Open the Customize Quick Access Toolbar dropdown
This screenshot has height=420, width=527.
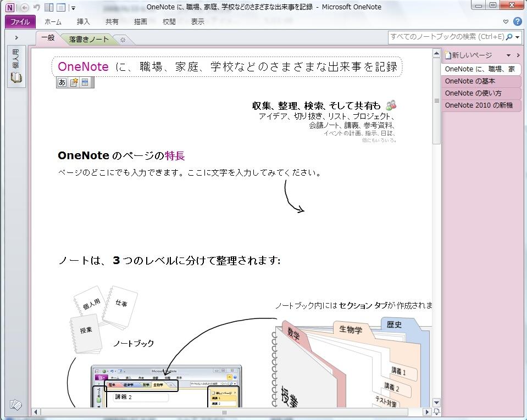click(x=73, y=8)
